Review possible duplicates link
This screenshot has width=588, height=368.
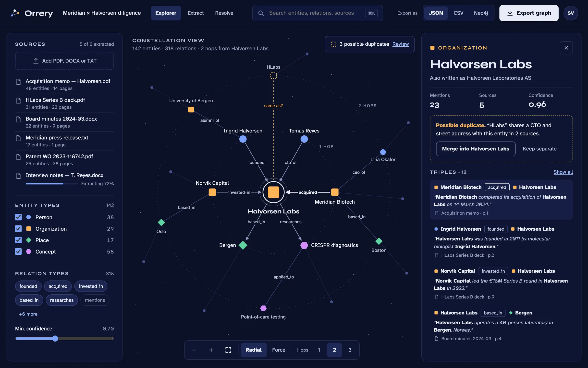[x=401, y=44]
